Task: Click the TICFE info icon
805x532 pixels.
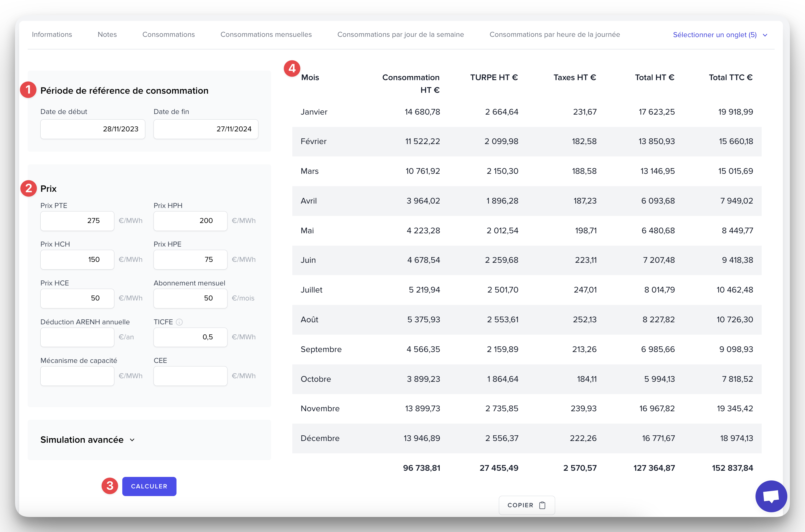Action: point(179,322)
